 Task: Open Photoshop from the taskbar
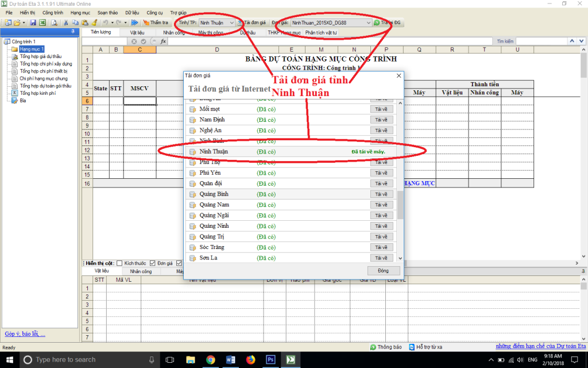coord(270,359)
